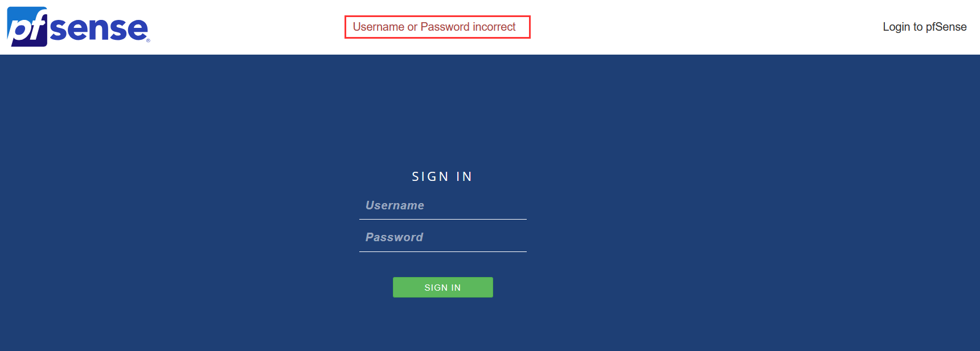The height and width of the screenshot is (351, 980).
Task: Select the Username placeholder text
Action: [395, 205]
